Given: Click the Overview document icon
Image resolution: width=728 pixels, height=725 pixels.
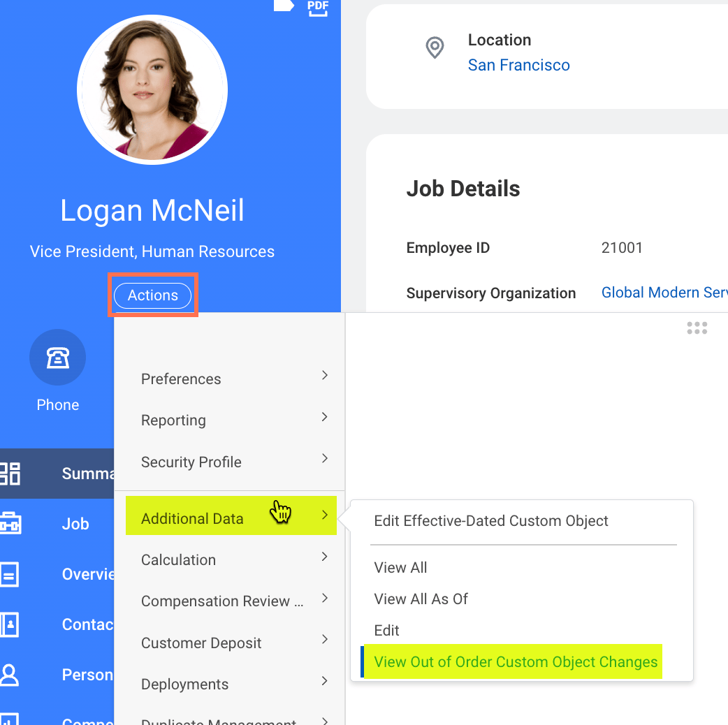Looking at the screenshot, I should point(9,574).
